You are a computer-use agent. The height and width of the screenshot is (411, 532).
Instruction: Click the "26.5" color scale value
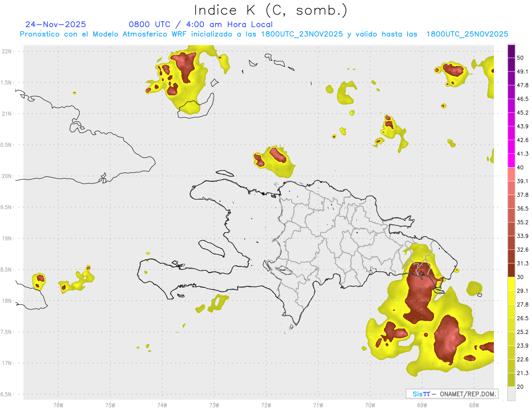(x=523, y=318)
